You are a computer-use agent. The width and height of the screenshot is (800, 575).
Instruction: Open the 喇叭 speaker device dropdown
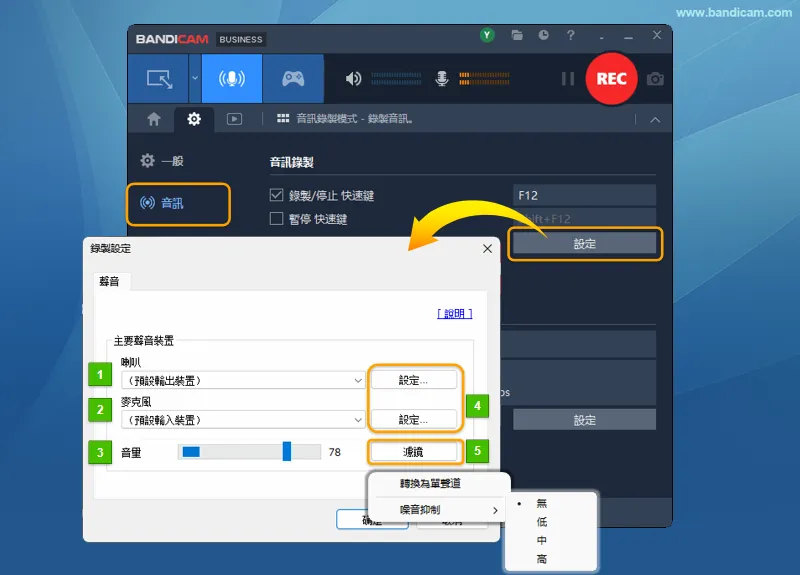point(243,381)
